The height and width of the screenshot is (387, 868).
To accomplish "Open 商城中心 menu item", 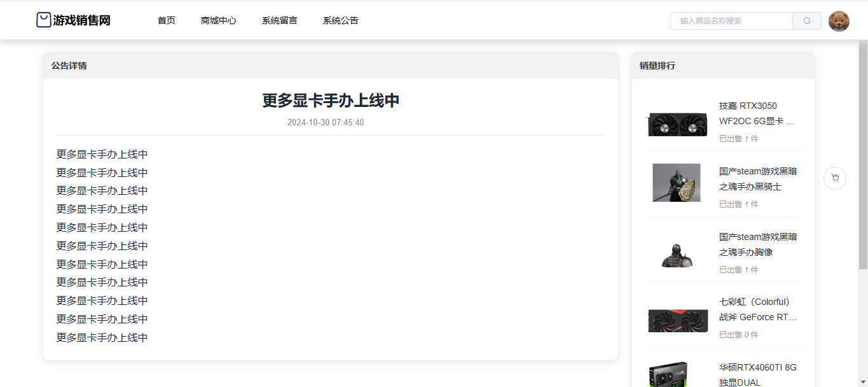I will pos(219,20).
